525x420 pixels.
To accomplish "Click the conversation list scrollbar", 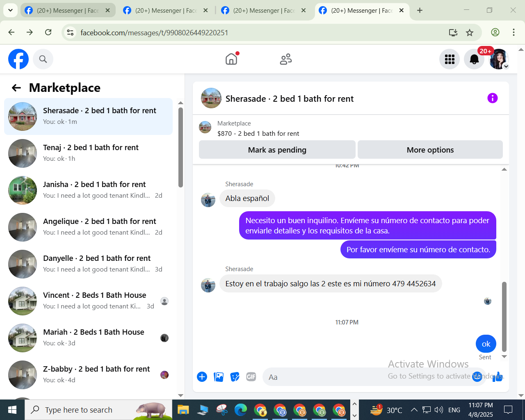I will pos(180,148).
